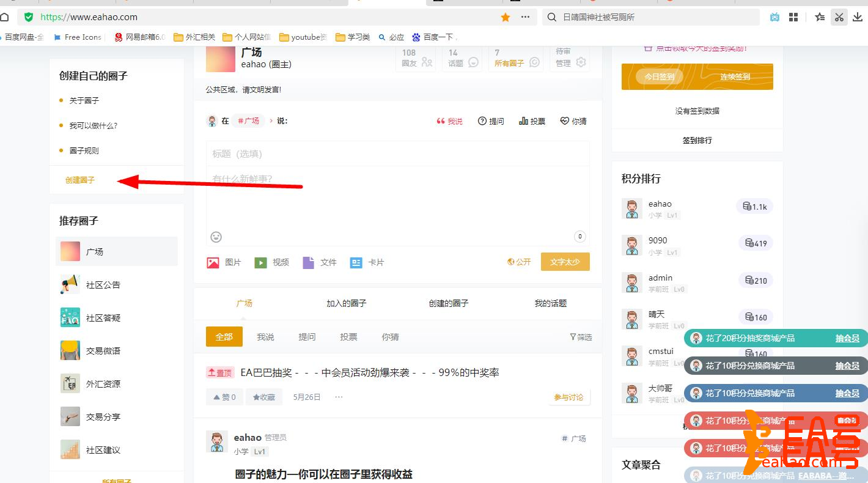Image resolution: width=868 pixels, height=483 pixels.
Task: Select the 我说 post filter
Action: point(265,336)
